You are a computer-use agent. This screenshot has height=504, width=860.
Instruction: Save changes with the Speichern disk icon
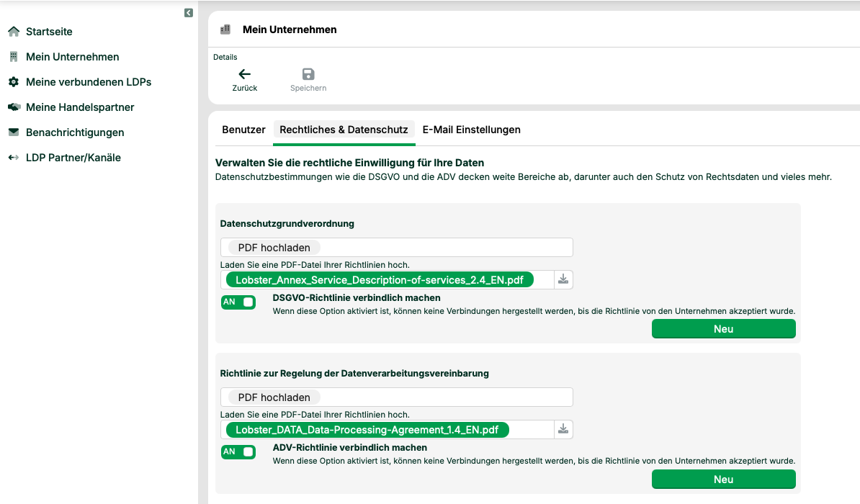pyautogui.click(x=308, y=74)
